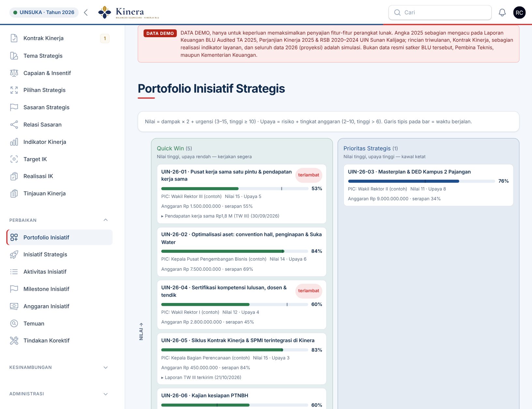The height and width of the screenshot is (409, 532).
Task: Click the UIN-26-03 progress bar at 76%
Action: click(x=421, y=181)
